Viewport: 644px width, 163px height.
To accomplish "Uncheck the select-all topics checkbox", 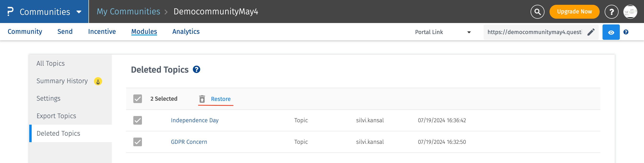I will coord(137,99).
